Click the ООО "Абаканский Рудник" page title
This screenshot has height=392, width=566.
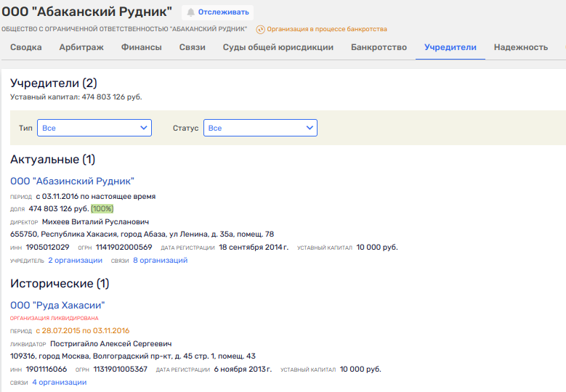coord(86,12)
